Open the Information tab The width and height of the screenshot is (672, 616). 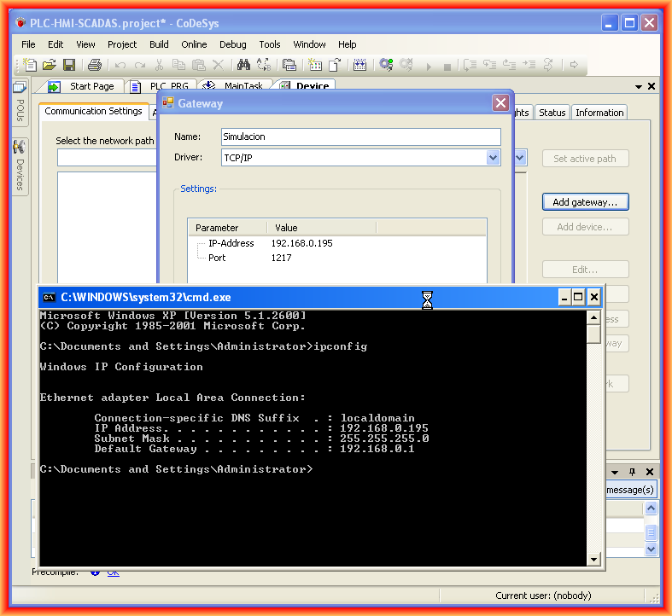coord(599,113)
